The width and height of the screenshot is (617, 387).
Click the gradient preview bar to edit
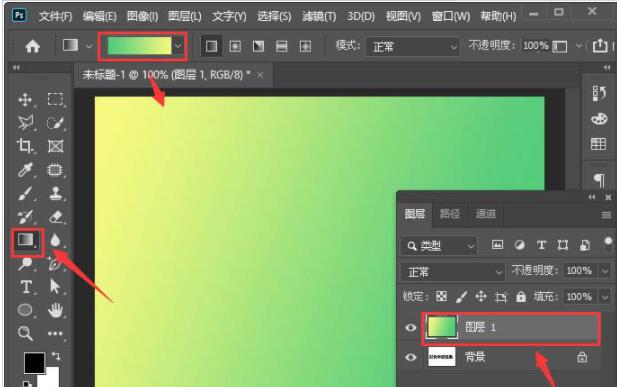point(139,46)
